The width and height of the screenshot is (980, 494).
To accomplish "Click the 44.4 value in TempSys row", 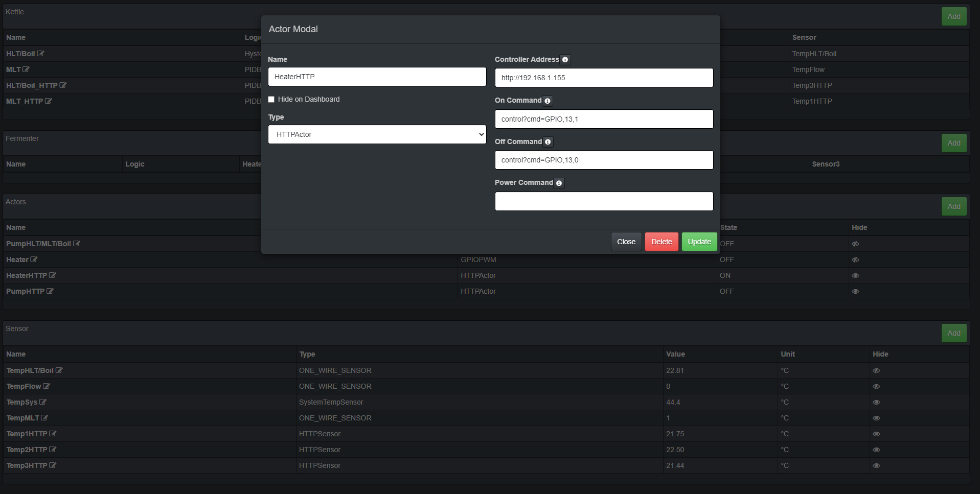I will (x=673, y=402).
